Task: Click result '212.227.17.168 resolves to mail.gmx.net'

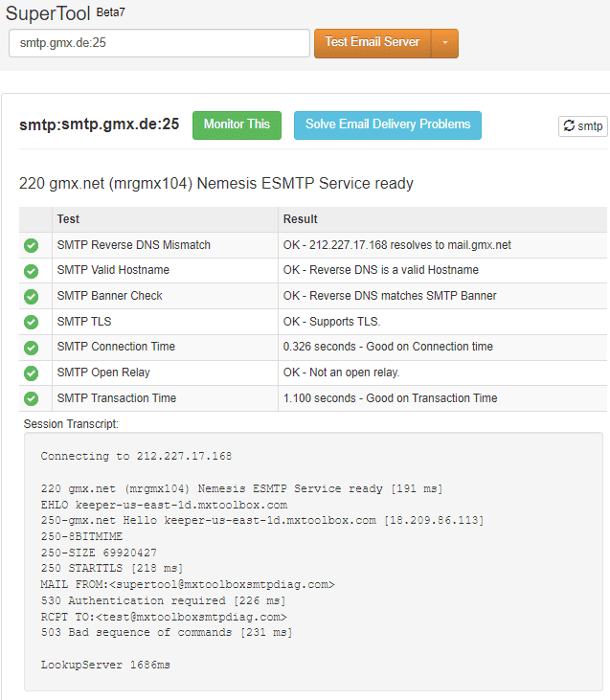Action: 410,245
